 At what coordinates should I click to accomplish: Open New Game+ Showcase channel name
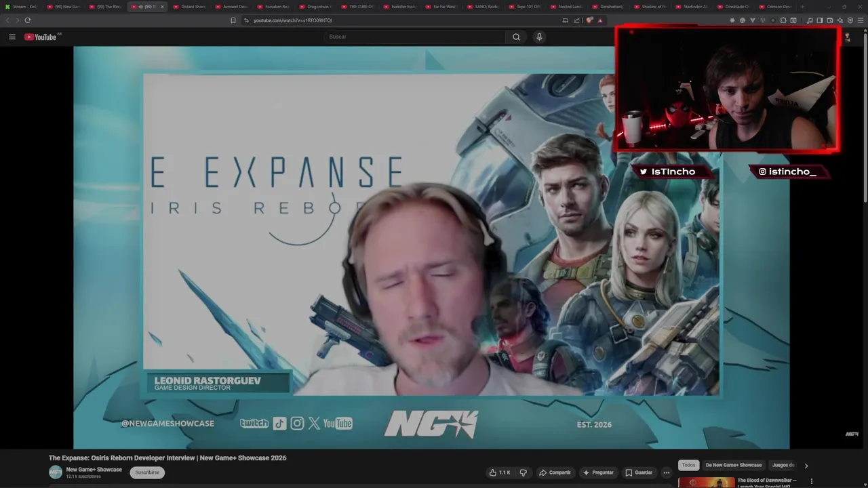pos(94,470)
